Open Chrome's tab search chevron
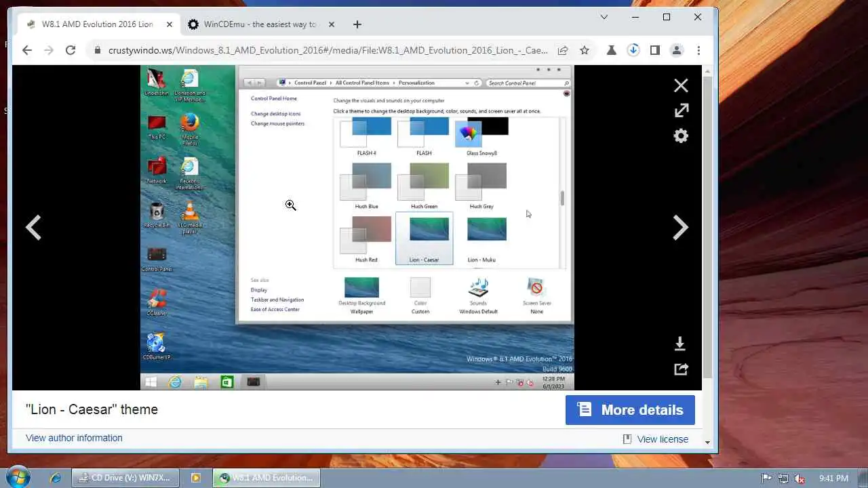 tap(604, 17)
